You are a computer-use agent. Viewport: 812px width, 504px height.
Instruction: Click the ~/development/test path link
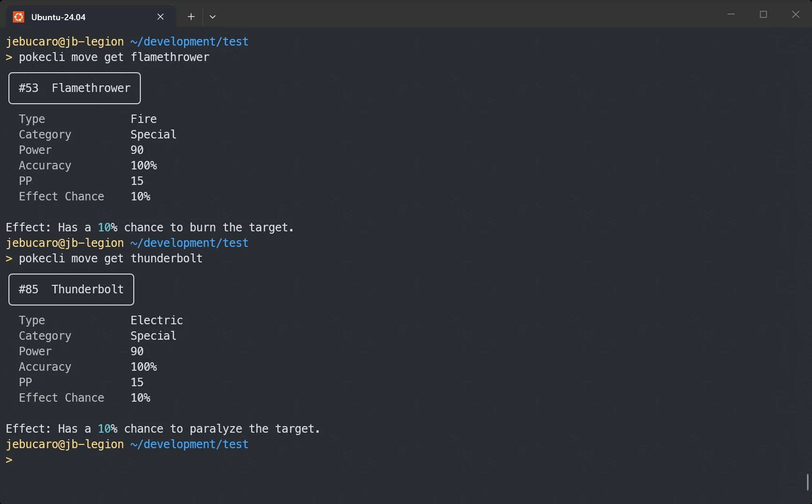(x=190, y=41)
